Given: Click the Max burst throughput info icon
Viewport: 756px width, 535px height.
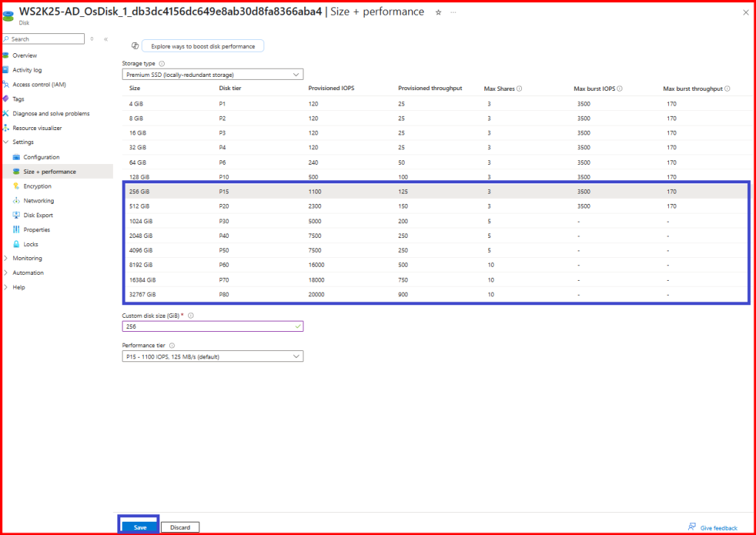Looking at the screenshot, I should click(x=727, y=89).
